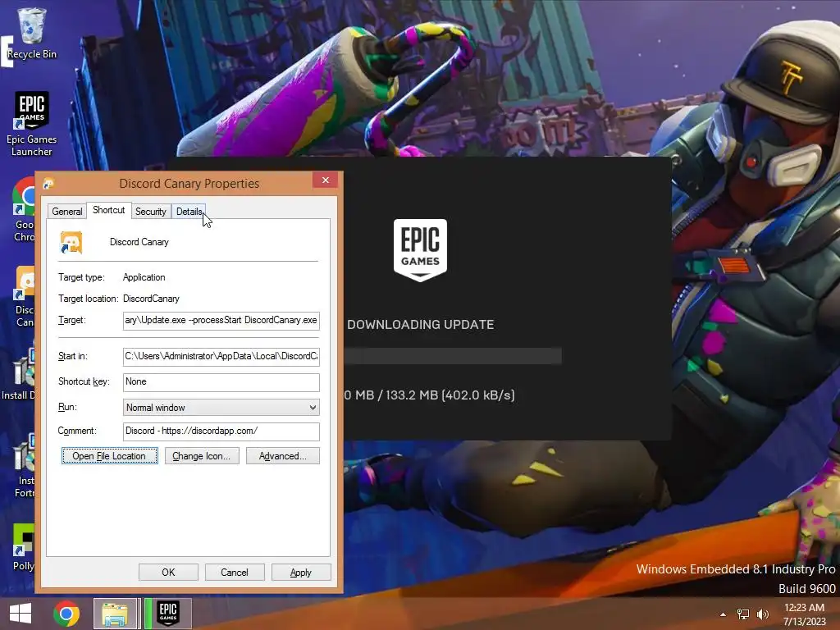Image resolution: width=840 pixels, height=630 pixels.
Task: Click in the Comment field
Action: (x=221, y=431)
